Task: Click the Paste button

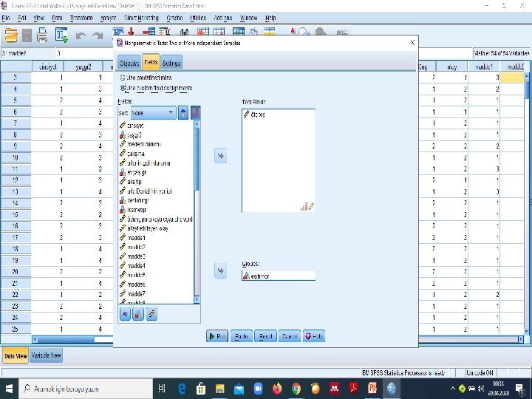Action: (242, 336)
